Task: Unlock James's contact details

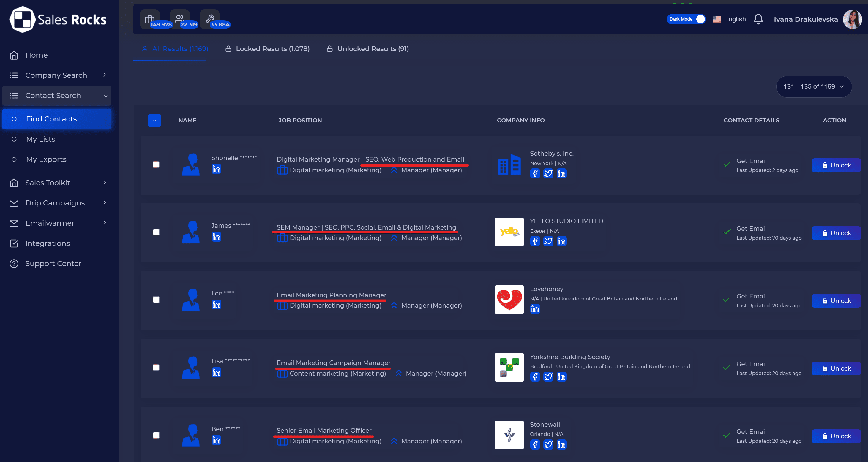Action: point(836,233)
